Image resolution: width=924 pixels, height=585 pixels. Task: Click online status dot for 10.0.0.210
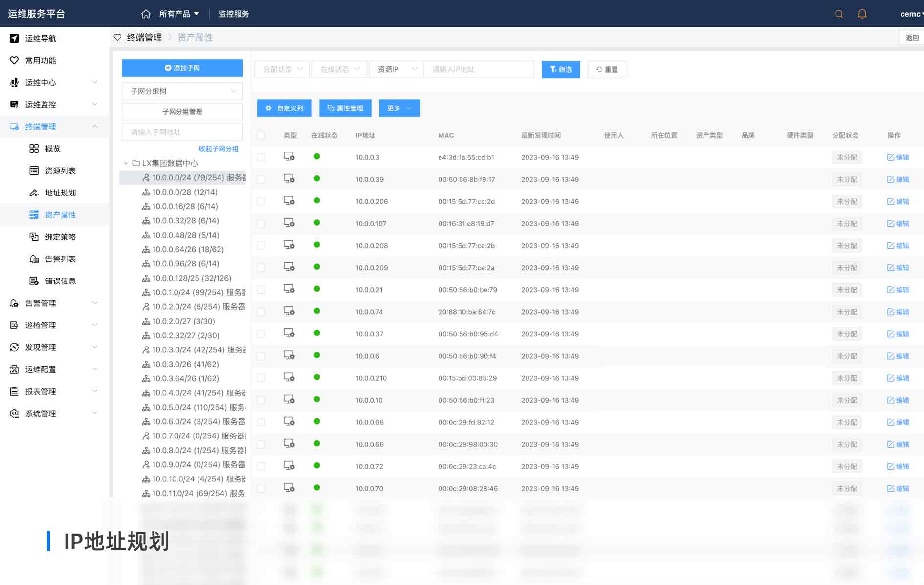tap(317, 377)
